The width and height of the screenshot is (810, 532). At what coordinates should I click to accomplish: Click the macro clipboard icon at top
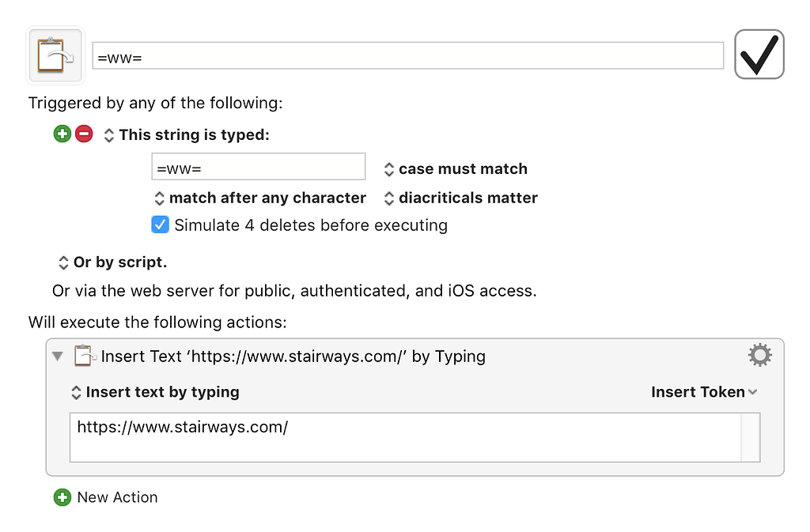pos(55,55)
